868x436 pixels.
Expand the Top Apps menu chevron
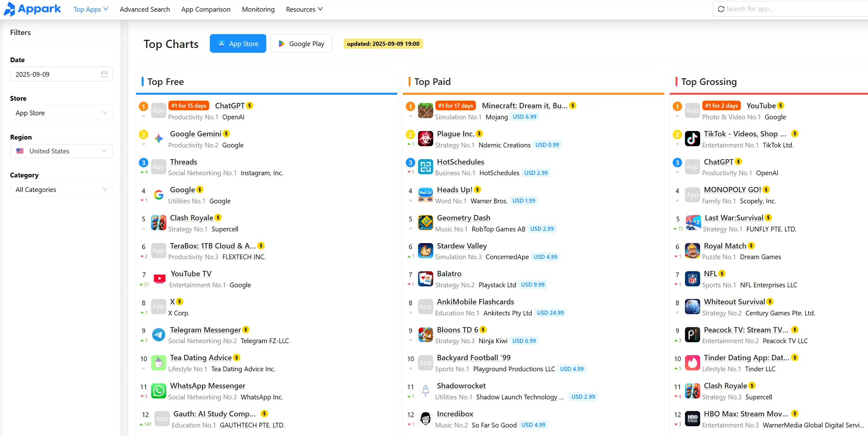106,9
